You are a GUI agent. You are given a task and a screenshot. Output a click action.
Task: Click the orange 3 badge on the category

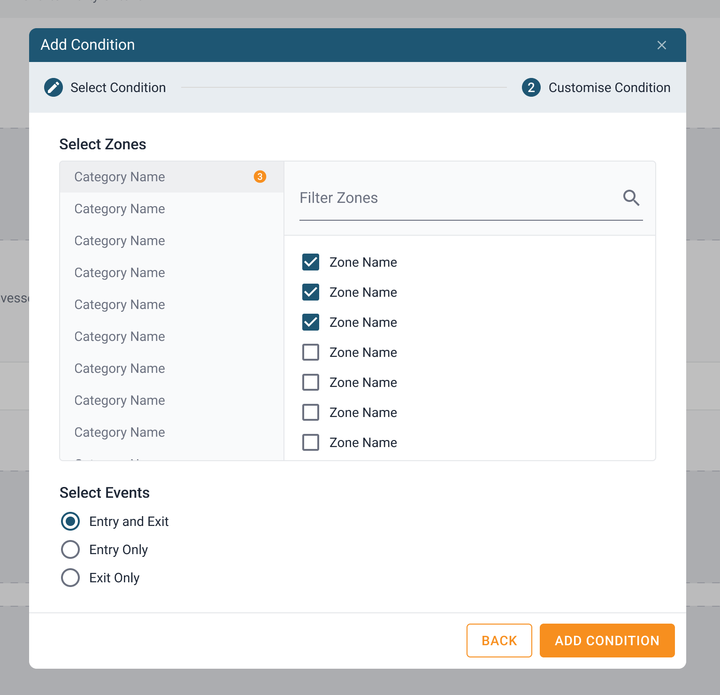coord(260,177)
